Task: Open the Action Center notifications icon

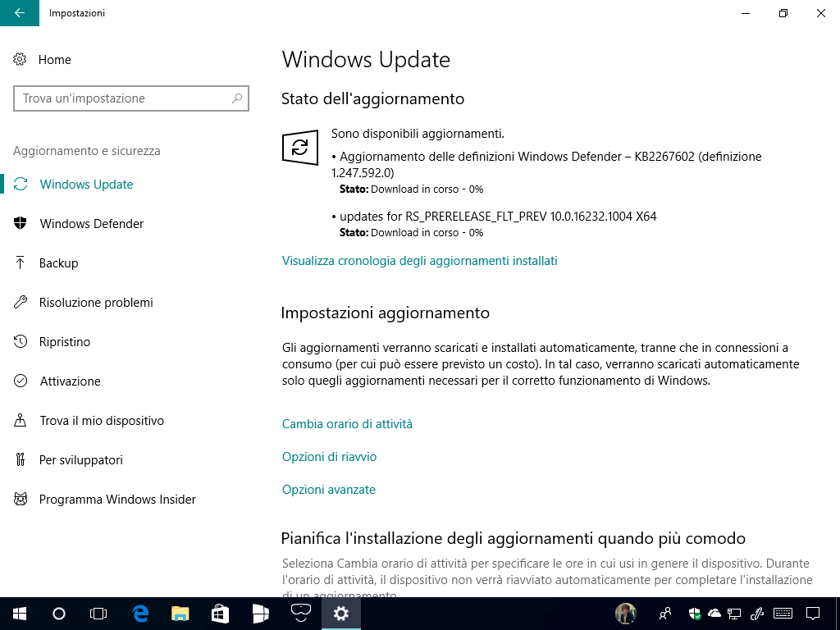Action: [813, 614]
